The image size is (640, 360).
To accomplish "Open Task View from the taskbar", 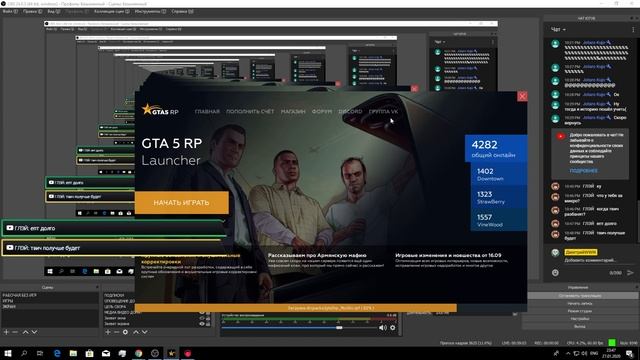I will (x=40, y=353).
